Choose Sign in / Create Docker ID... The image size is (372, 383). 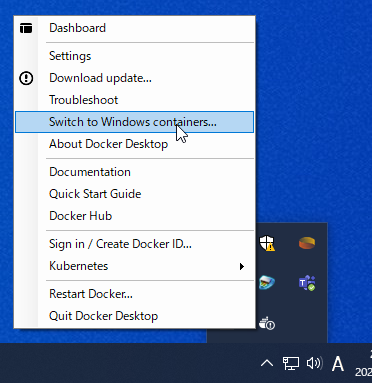click(134, 244)
